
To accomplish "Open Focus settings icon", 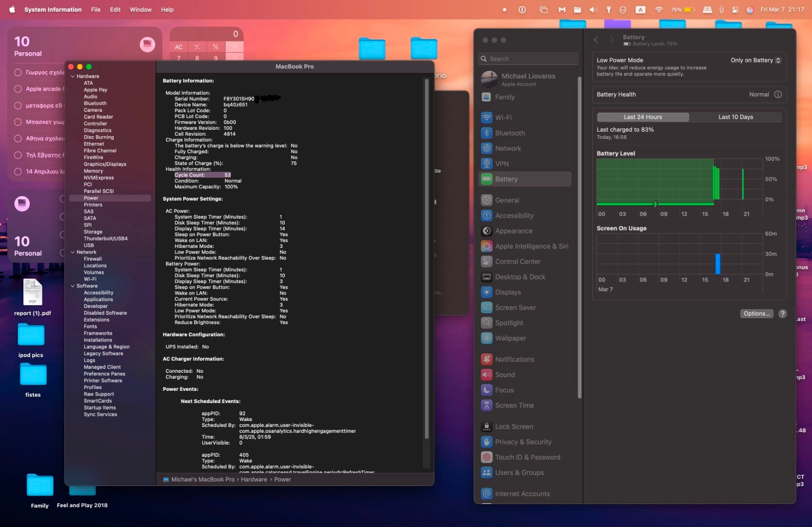I will 486,390.
